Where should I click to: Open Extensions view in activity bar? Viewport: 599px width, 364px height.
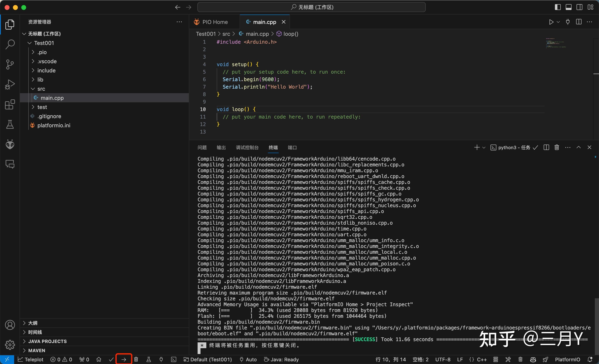10,105
